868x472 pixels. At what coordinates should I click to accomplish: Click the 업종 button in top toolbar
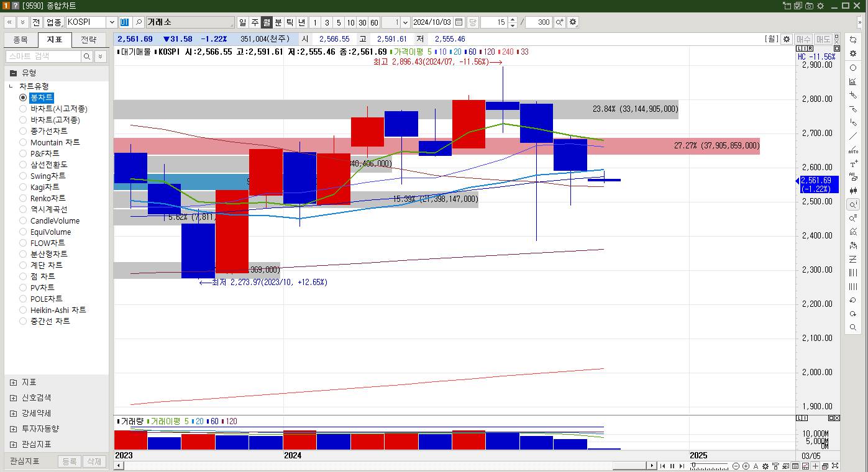(53, 22)
